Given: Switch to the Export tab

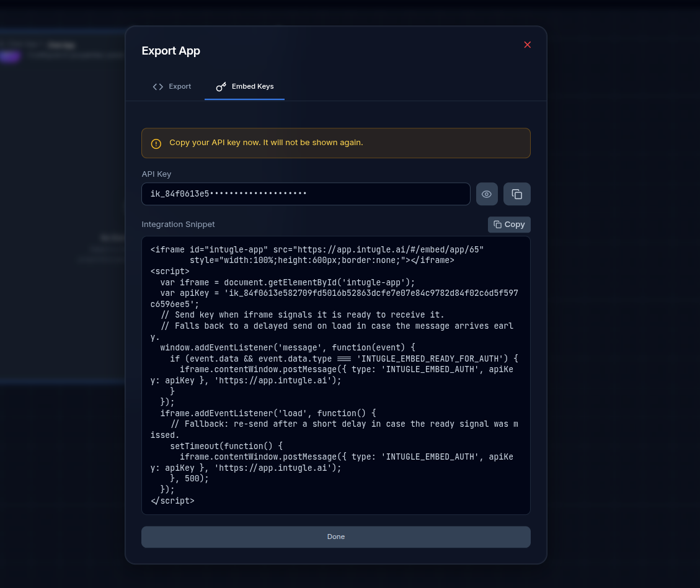Looking at the screenshot, I should tap(172, 87).
